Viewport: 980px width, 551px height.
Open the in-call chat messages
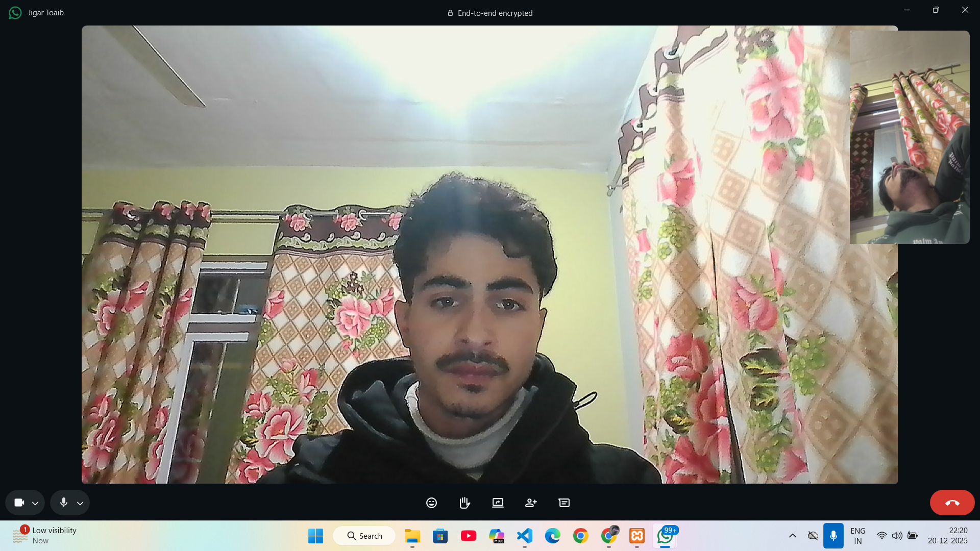564,503
